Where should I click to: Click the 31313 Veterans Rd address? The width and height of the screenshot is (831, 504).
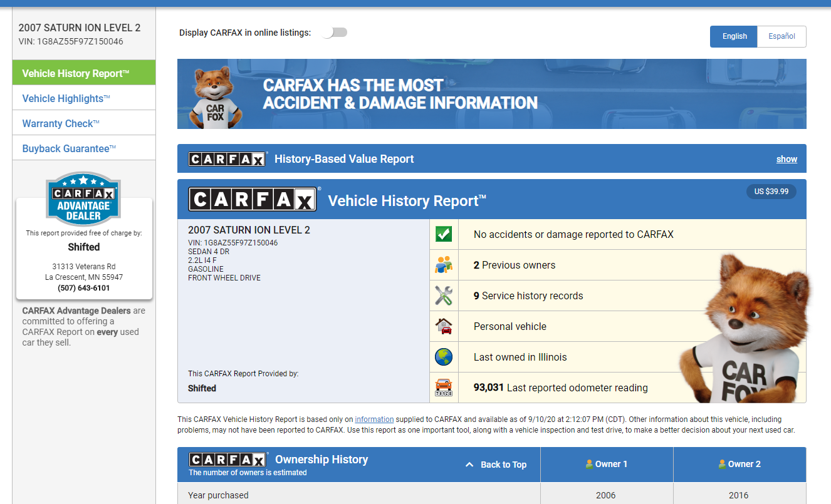click(x=84, y=266)
